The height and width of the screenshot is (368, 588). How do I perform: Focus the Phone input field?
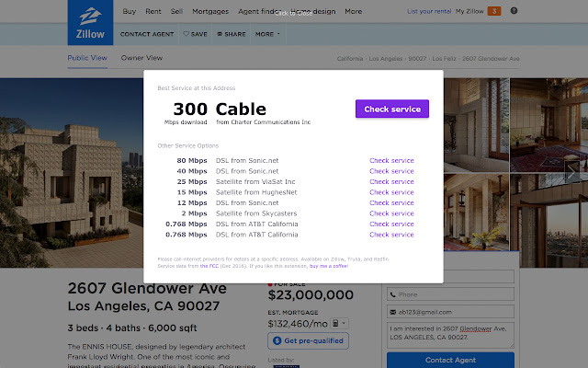(450, 294)
